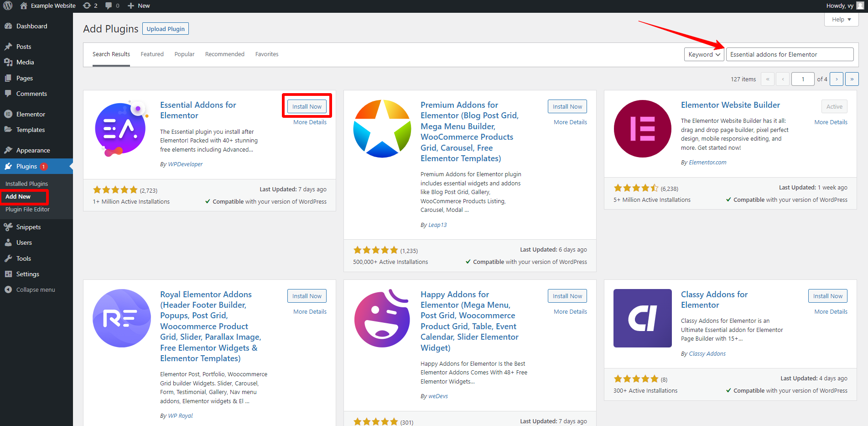The height and width of the screenshot is (426, 868).
Task: Click the plugin search input field
Action: pos(790,54)
